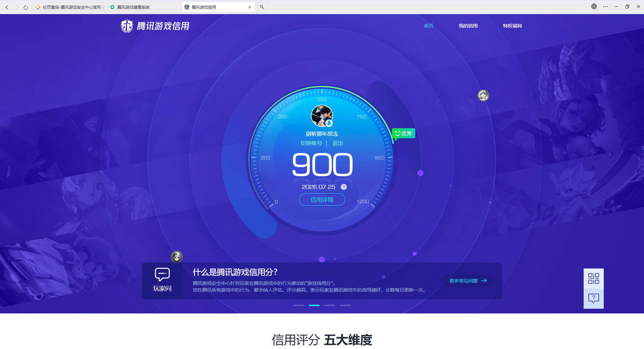Screen dimensions: 644x349
Task: Open the search magnifier in the tab bar
Action: [x=262, y=7]
